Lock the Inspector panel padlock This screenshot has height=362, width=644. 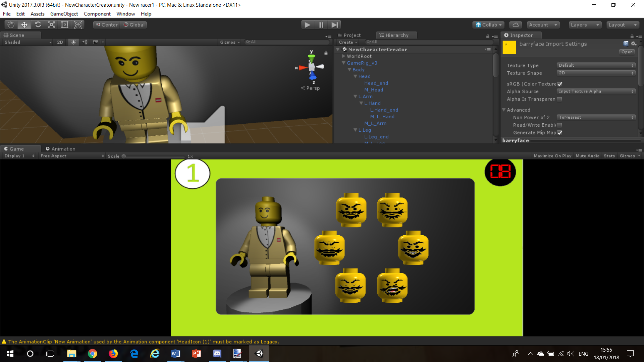pos(632,36)
